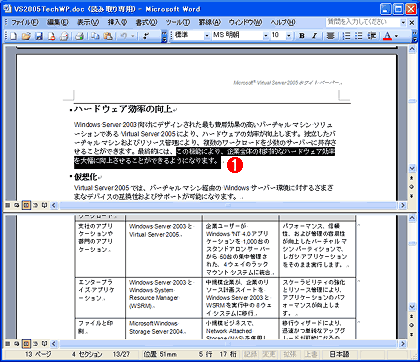
Task: Expand the Formatting toolbar options chevron
Action: pos(414,36)
